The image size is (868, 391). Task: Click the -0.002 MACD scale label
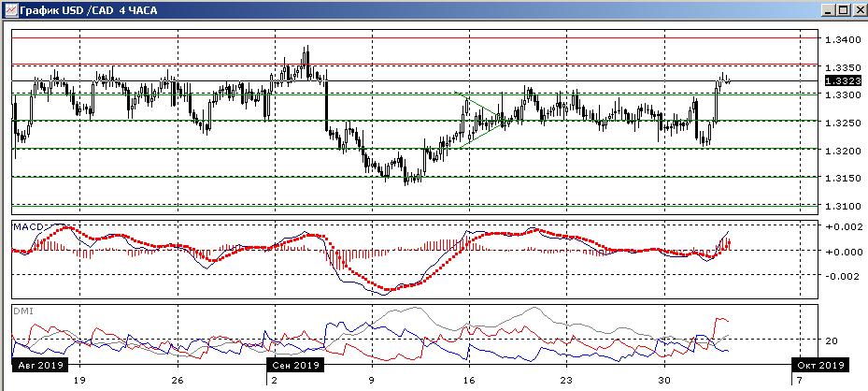[840, 276]
